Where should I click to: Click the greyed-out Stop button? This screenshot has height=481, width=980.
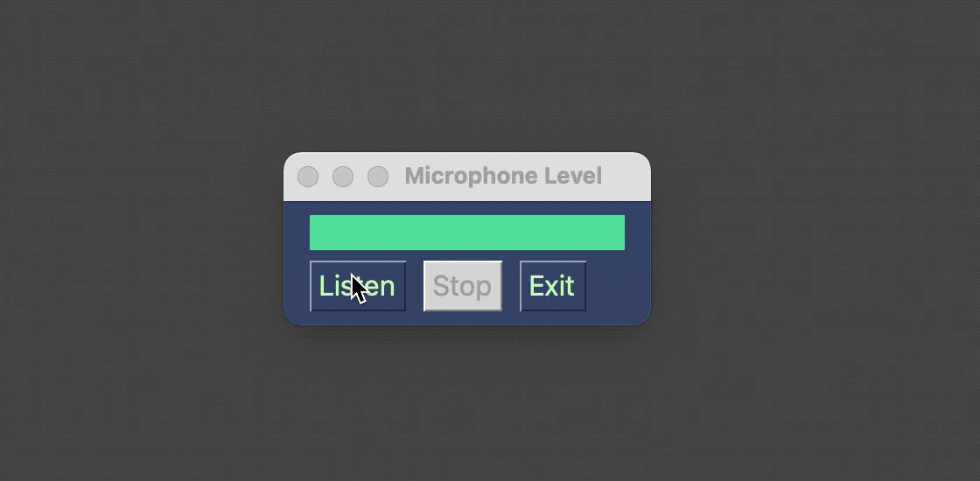click(463, 286)
